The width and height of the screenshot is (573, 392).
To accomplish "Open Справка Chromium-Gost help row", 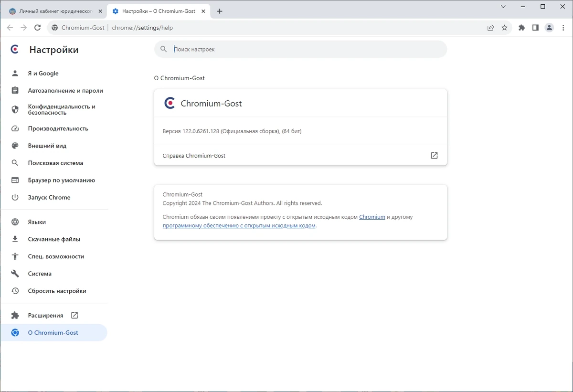I will (x=300, y=156).
